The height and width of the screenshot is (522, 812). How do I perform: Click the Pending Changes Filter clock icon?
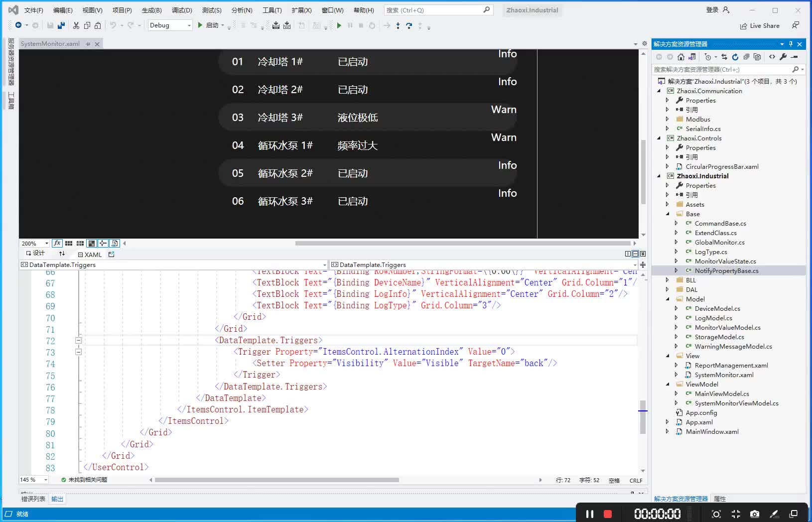(708, 57)
